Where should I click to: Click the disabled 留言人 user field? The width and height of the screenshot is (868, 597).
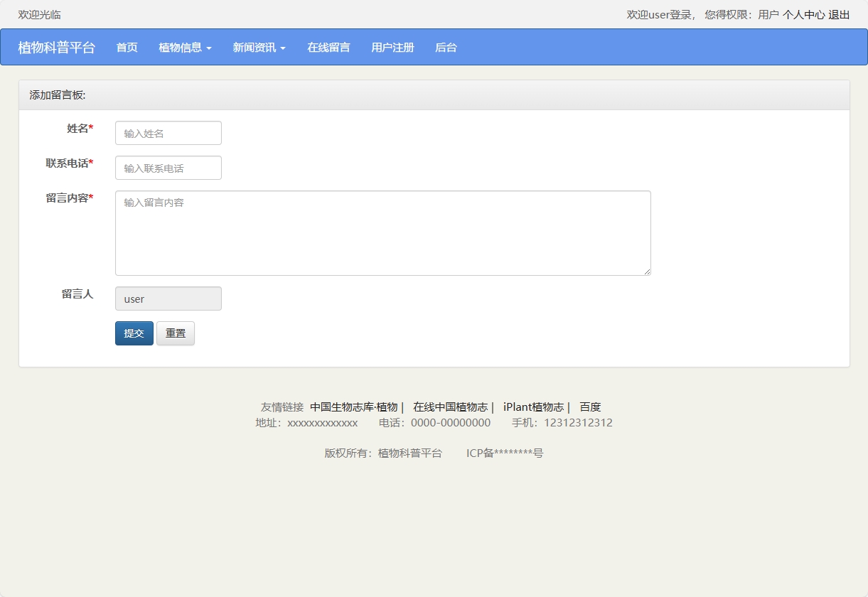(x=168, y=298)
